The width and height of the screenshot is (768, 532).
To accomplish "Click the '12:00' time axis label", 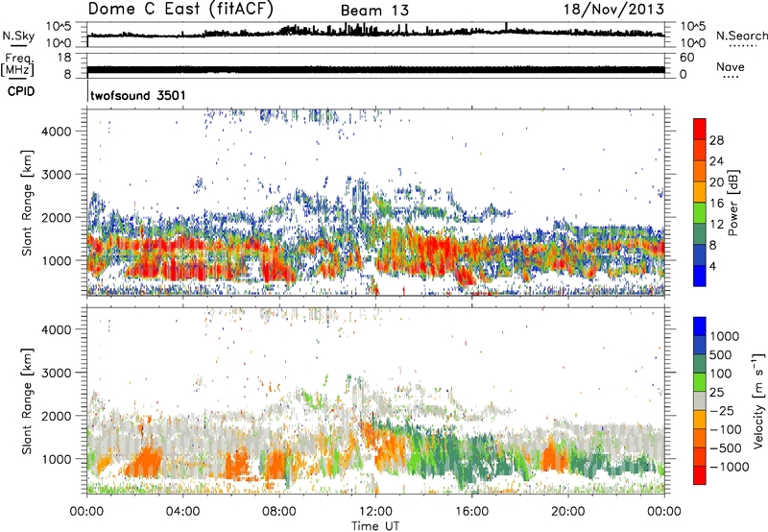I will (375, 512).
